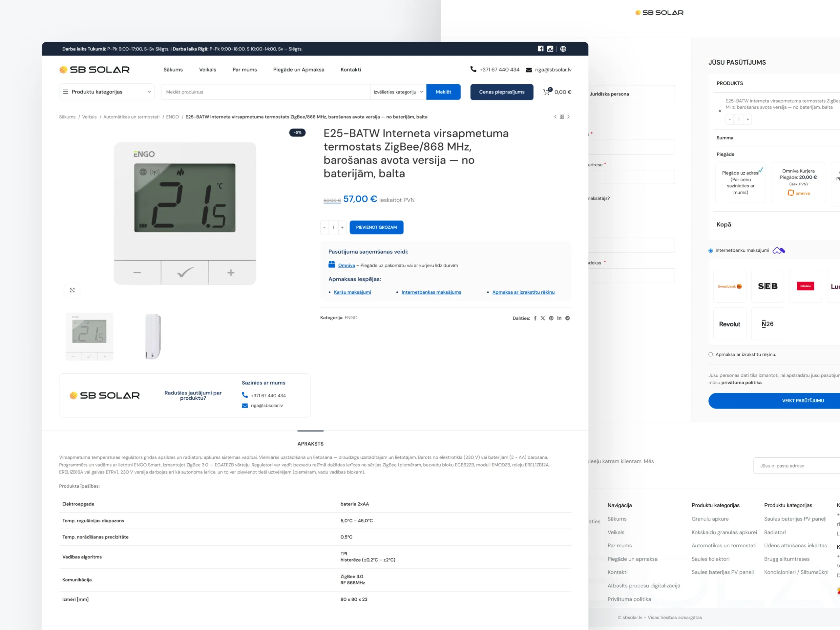Click Cenas pieprasījums button
The height and width of the screenshot is (630, 840).
click(x=501, y=92)
